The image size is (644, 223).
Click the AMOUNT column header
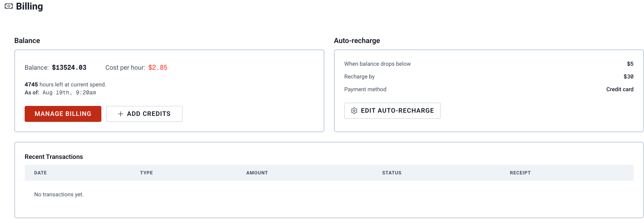(x=257, y=173)
